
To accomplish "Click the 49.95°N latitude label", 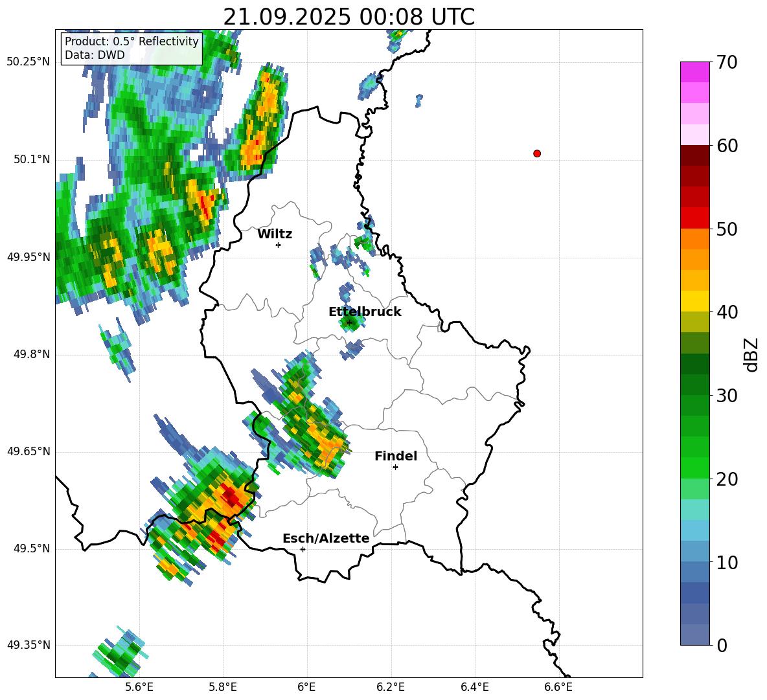I will pos(29,256).
